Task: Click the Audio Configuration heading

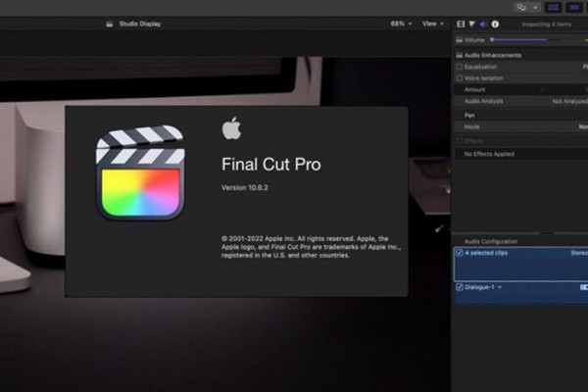Action: (x=491, y=242)
